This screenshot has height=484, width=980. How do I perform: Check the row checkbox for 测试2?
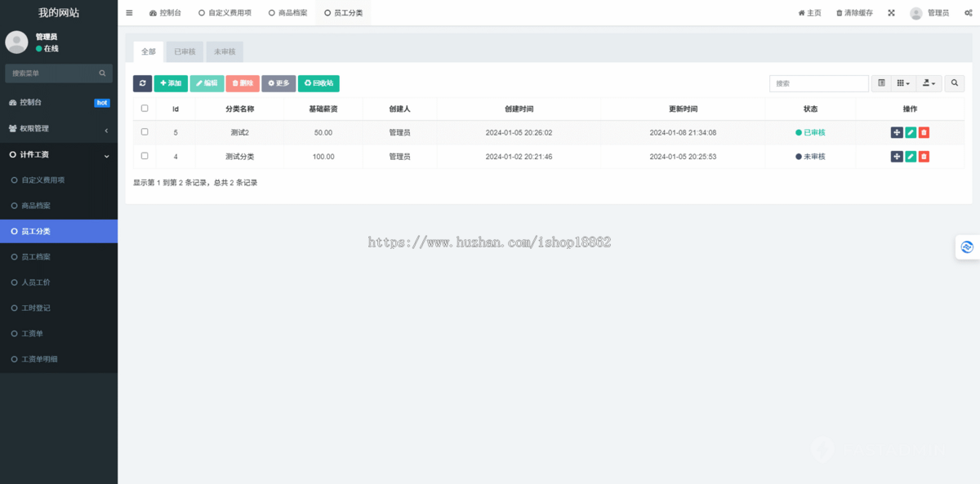coord(145,132)
